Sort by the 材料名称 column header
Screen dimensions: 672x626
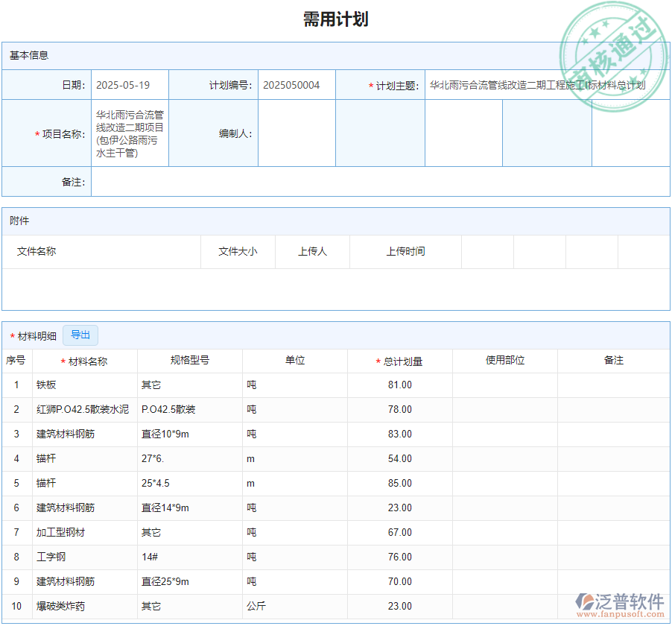point(84,360)
